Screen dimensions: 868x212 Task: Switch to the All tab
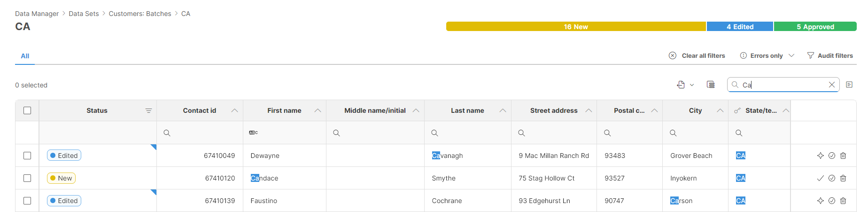(x=25, y=56)
